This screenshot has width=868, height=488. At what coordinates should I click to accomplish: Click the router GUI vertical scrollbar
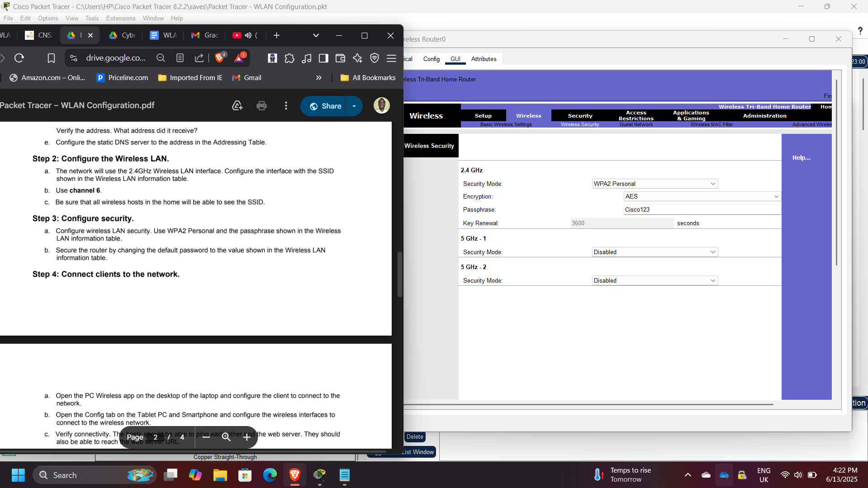(836, 172)
